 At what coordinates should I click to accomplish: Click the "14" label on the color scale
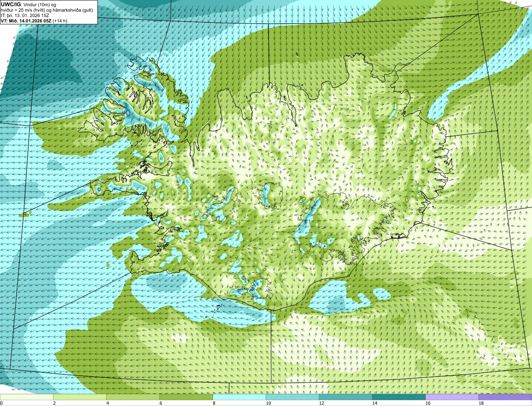coord(375,403)
